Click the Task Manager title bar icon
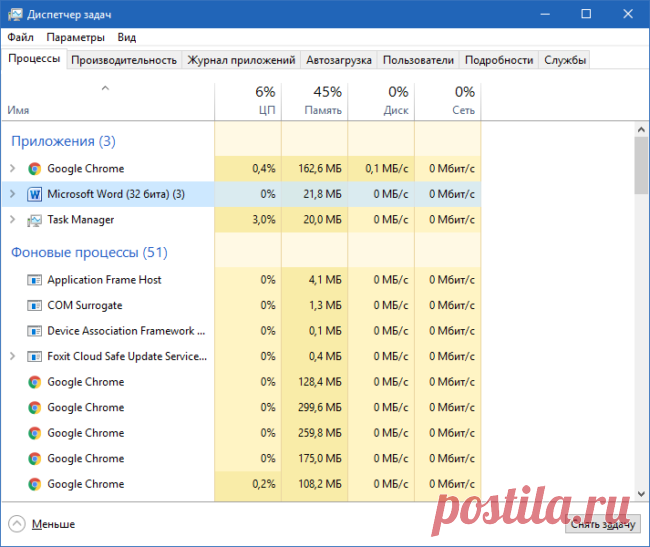 pyautogui.click(x=15, y=15)
